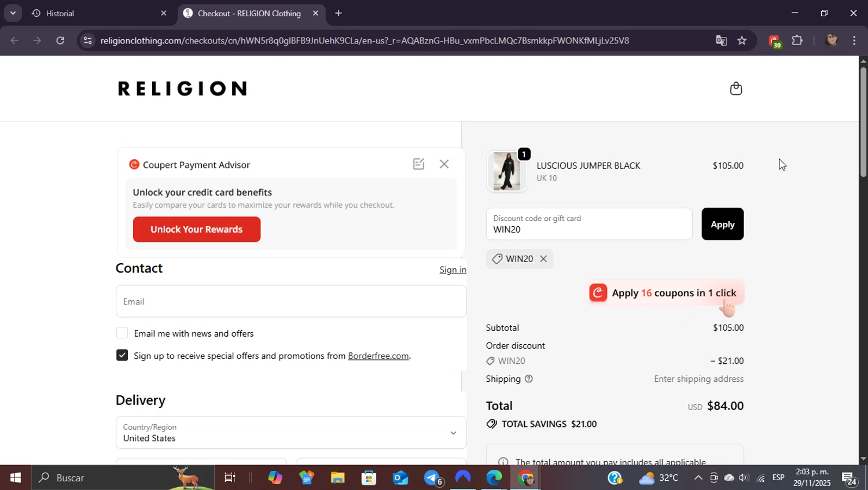Screen dimensions: 868x490
Task: Click the ESP language indicator
Action: click(778, 478)
